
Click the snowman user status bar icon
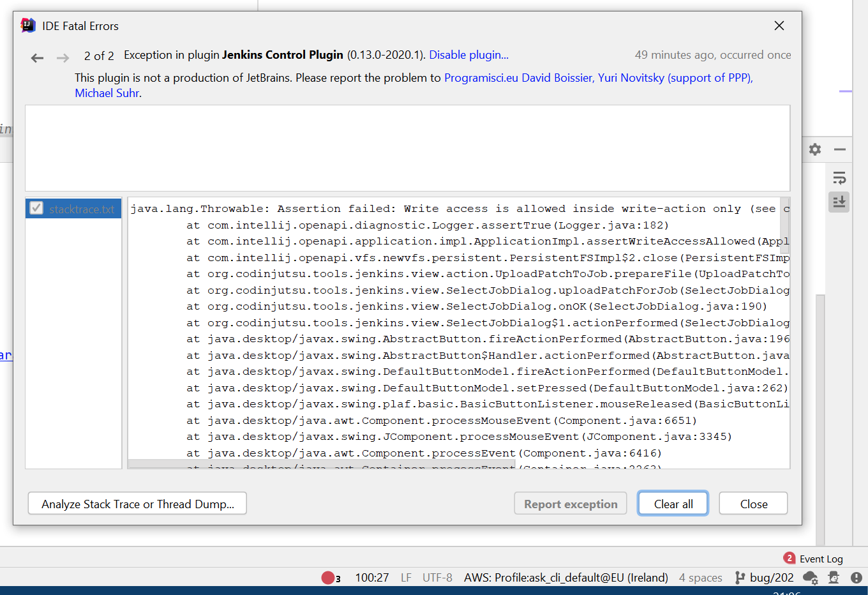834,577
